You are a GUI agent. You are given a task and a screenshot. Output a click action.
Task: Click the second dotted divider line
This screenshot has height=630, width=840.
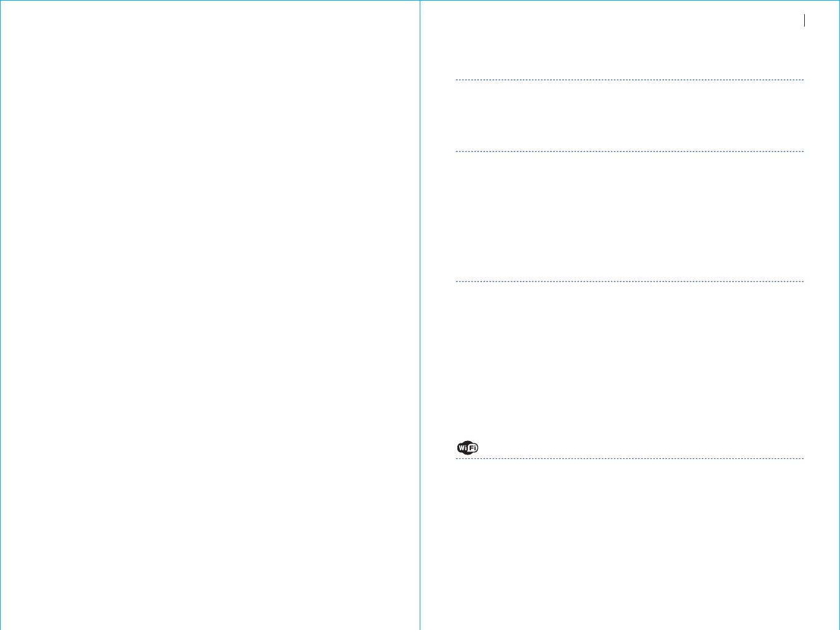630,151
